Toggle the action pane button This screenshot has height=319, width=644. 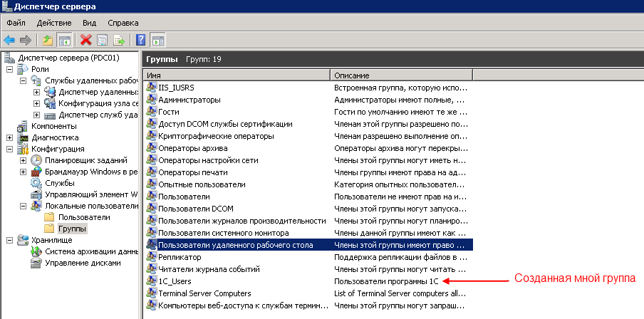pos(157,40)
